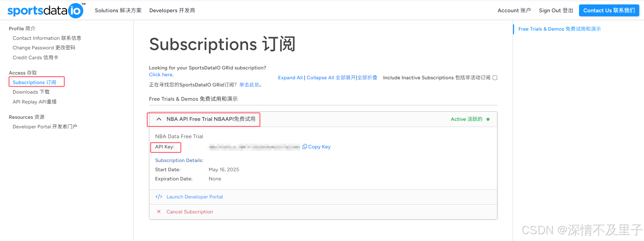Open Credit Cards in sidebar
This screenshot has height=241, width=644.
[x=35, y=58]
